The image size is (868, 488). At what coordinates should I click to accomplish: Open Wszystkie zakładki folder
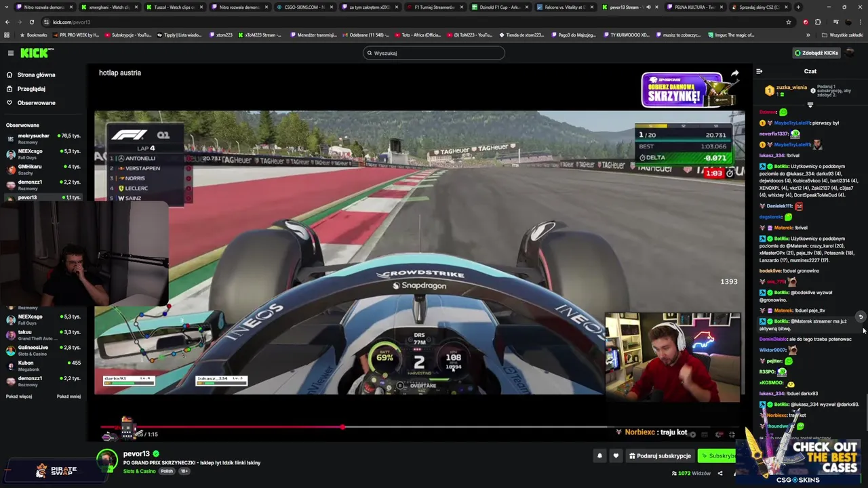pos(842,35)
